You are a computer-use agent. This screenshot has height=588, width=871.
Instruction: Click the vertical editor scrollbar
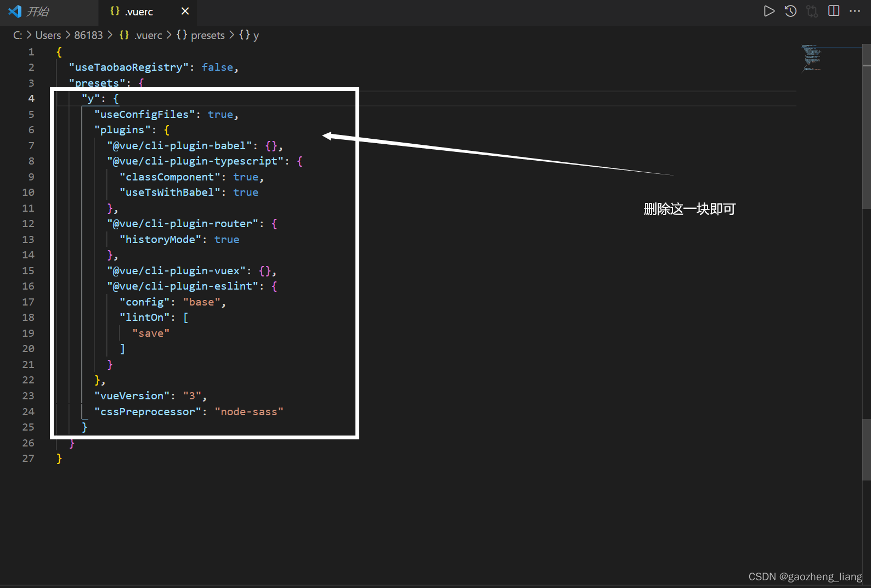pos(867,126)
